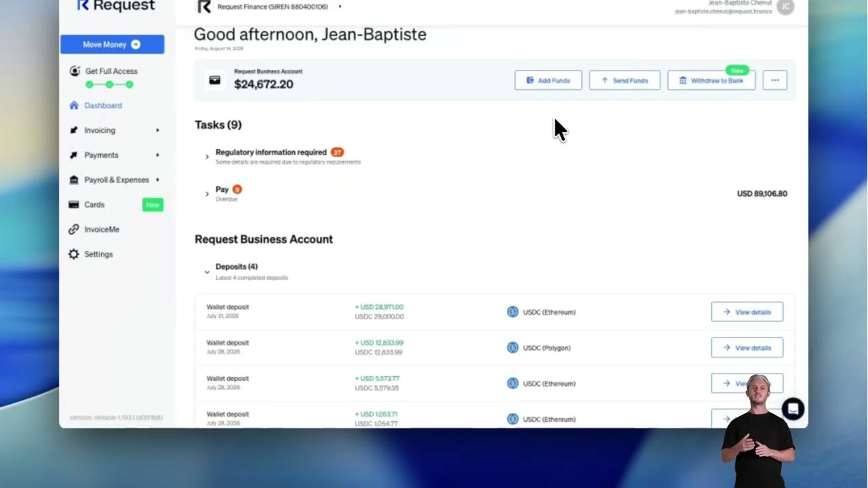Open the Payroll & Expenses menu item
The height and width of the screenshot is (488, 868).
[117, 180]
